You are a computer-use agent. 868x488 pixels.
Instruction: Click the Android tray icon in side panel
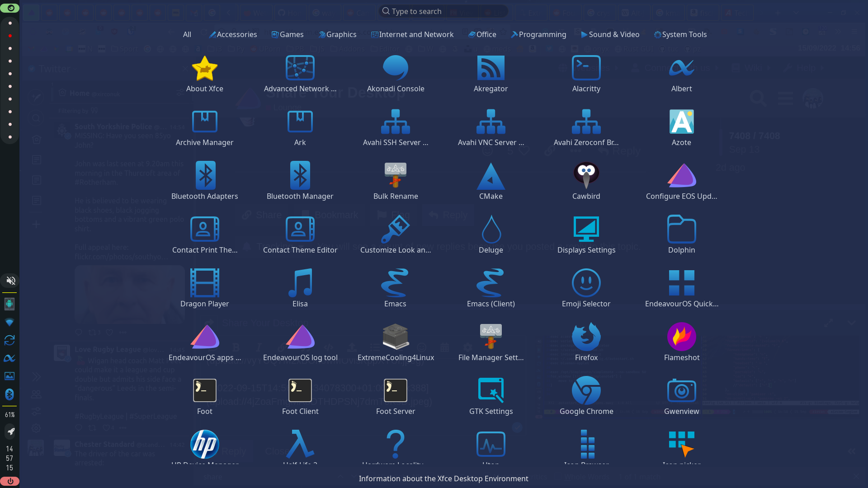pyautogui.click(x=9, y=304)
